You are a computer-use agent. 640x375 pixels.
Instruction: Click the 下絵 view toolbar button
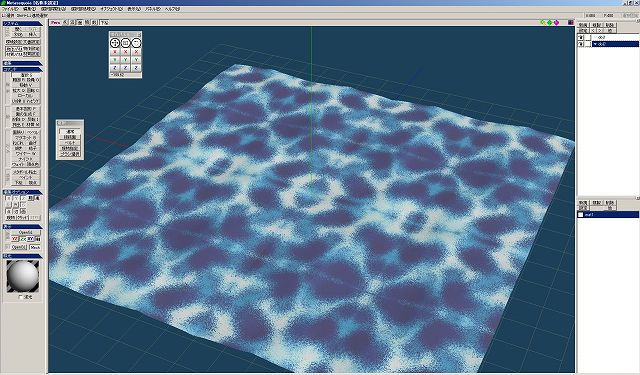pos(104,23)
